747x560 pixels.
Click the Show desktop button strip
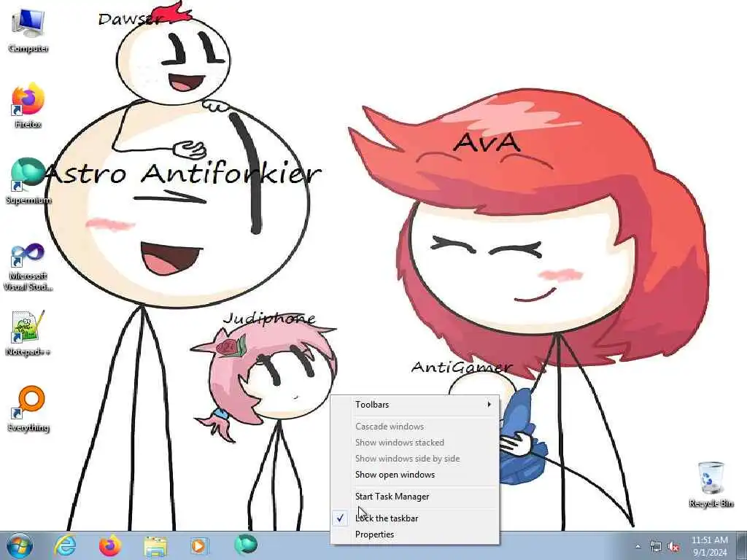(x=742, y=545)
